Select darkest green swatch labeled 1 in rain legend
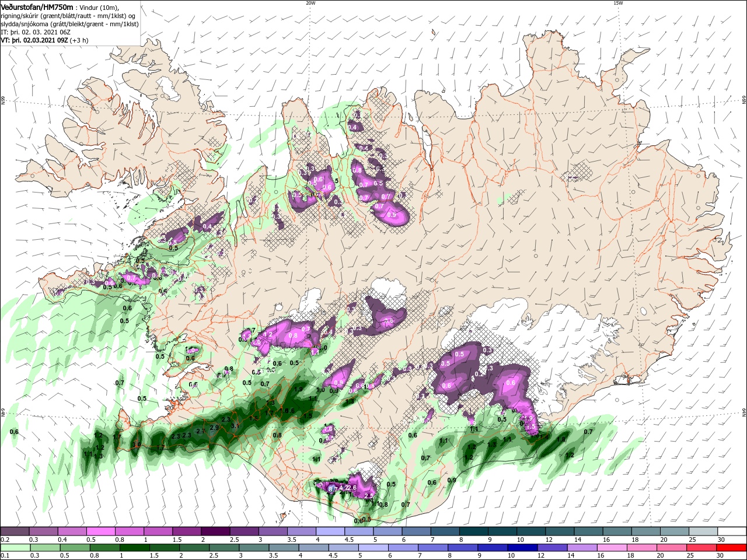The width and height of the screenshot is (747, 560). 134,548
